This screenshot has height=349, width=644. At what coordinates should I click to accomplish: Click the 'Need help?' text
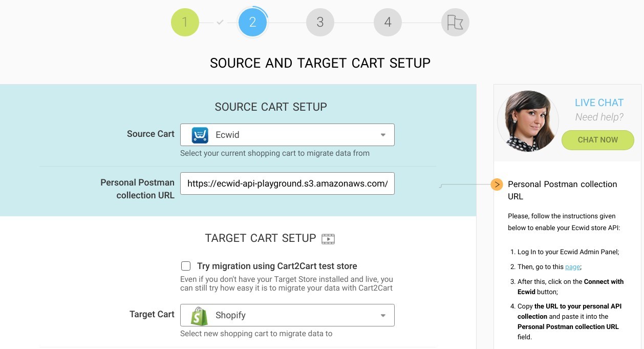pos(599,117)
